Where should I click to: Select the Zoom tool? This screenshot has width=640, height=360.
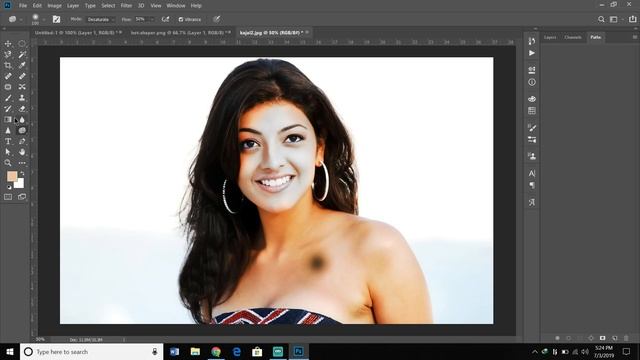pyautogui.click(x=8, y=163)
